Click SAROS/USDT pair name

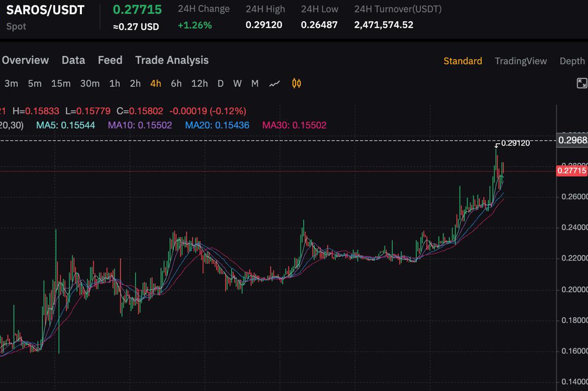coord(45,10)
